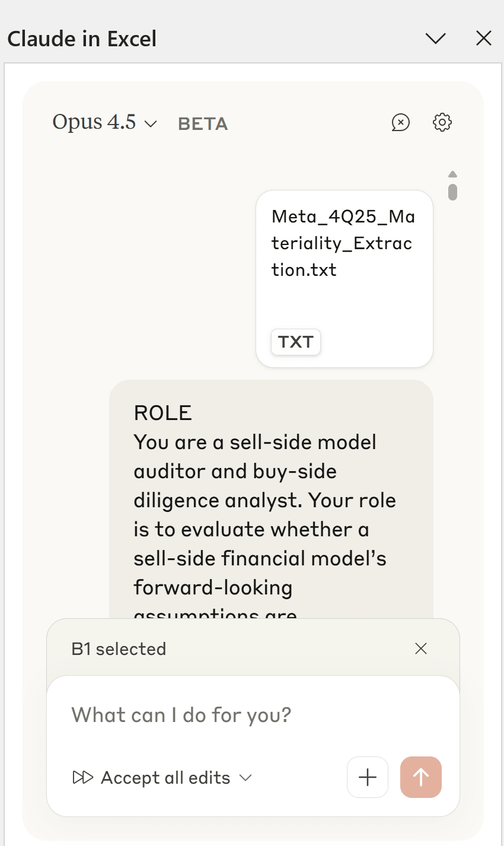Open the Opus 4.5 model selector
This screenshot has width=504, height=846.
tap(104, 123)
